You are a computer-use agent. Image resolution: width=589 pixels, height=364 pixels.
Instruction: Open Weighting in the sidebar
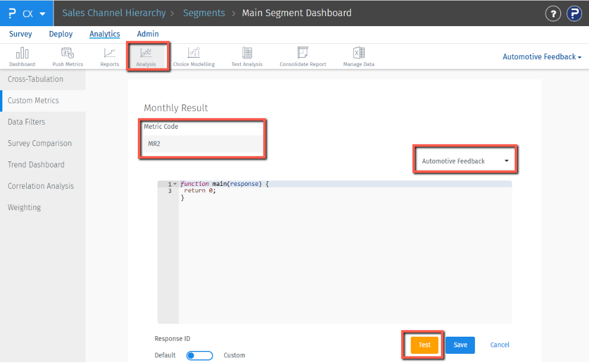(43, 207)
